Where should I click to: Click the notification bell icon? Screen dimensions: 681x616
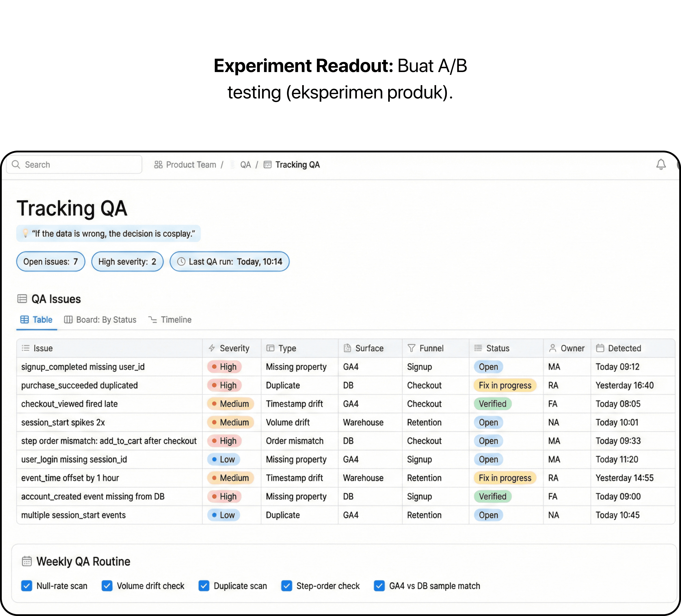tap(661, 165)
